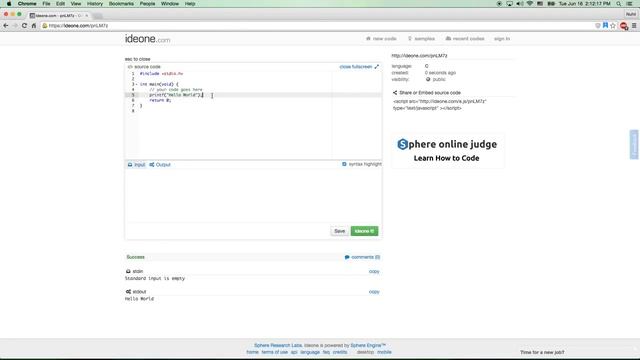Open the History menu
The height and width of the screenshot is (360, 640).
coord(95,4)
